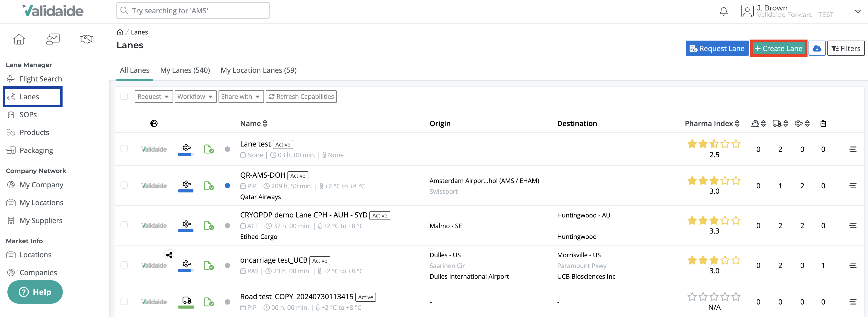Click the airplane mode icon for Lane test
Image resolution: width=868 pixels, height=317 pixels.
pyautogui.click(x=187, y=148)
